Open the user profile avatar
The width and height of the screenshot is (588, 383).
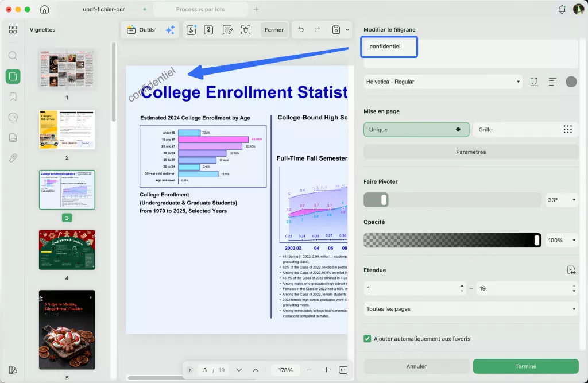point(579,9)
